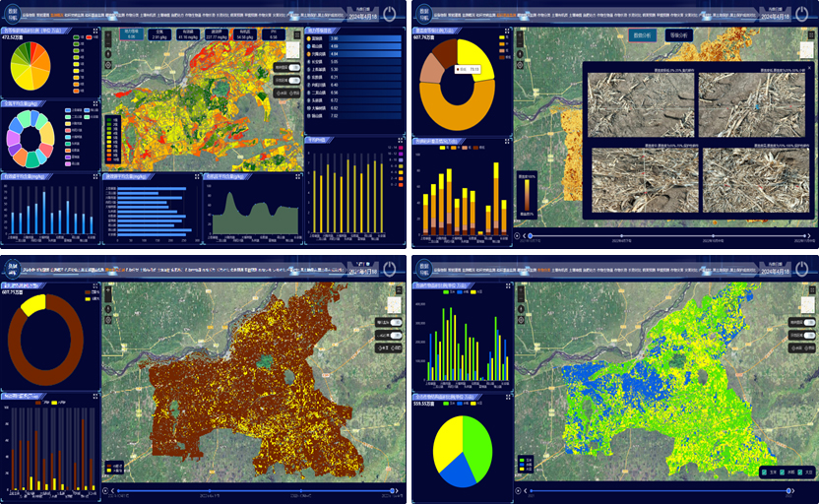The width and height of the screenshot is (819, 504).
Task: Uncheck the last crop checkbox on crop map
Action: click(799, 472)
